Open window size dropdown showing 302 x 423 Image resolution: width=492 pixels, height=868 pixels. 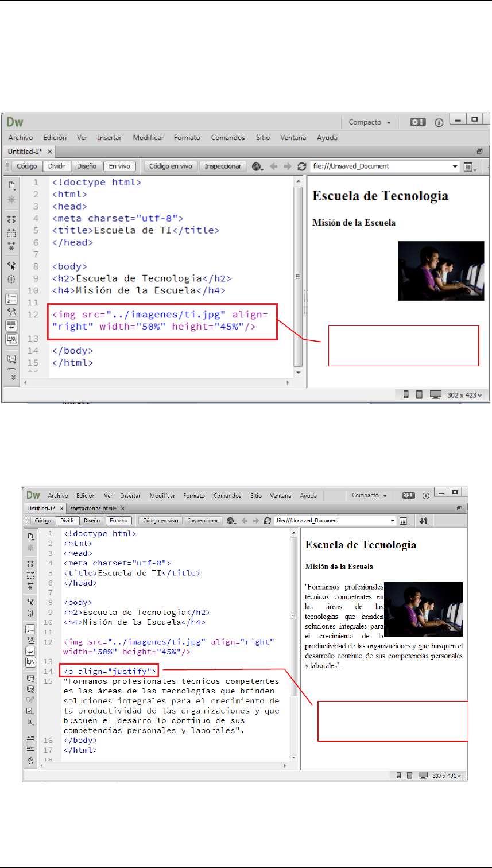[466, 395]
